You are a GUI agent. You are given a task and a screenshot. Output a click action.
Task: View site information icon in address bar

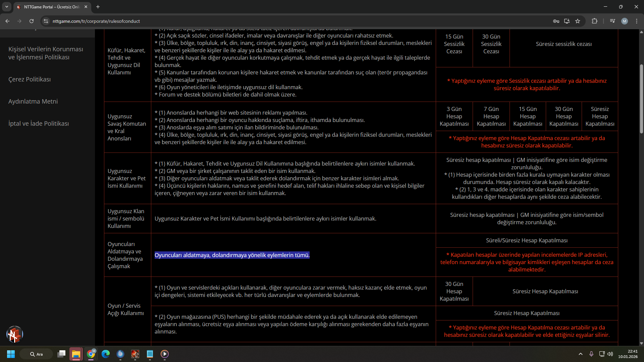point(46,21)
